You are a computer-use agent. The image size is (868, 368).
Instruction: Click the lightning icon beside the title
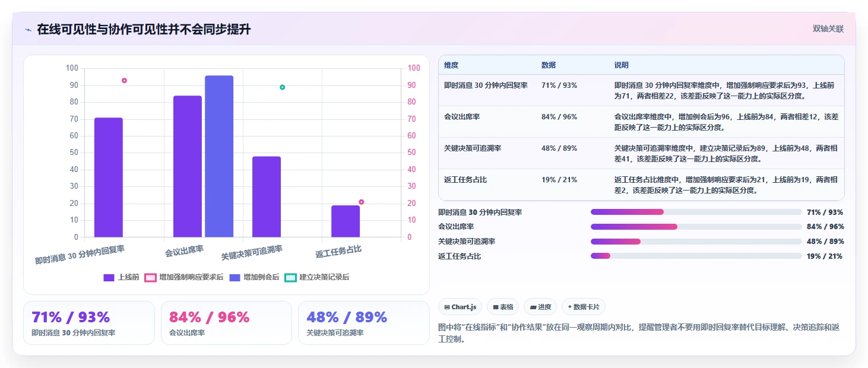coord(28,29)
